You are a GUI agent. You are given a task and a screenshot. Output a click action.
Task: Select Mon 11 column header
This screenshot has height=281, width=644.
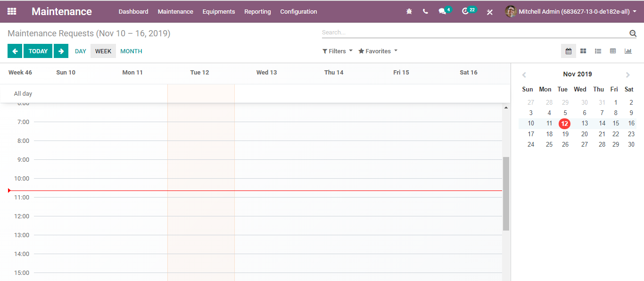(x=132, y=72)
